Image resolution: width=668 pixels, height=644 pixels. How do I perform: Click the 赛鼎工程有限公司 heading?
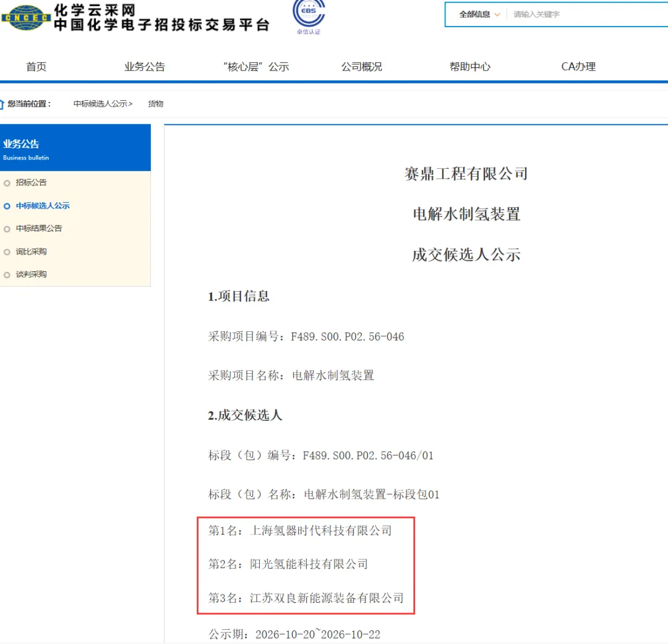(x=466, y=174)
